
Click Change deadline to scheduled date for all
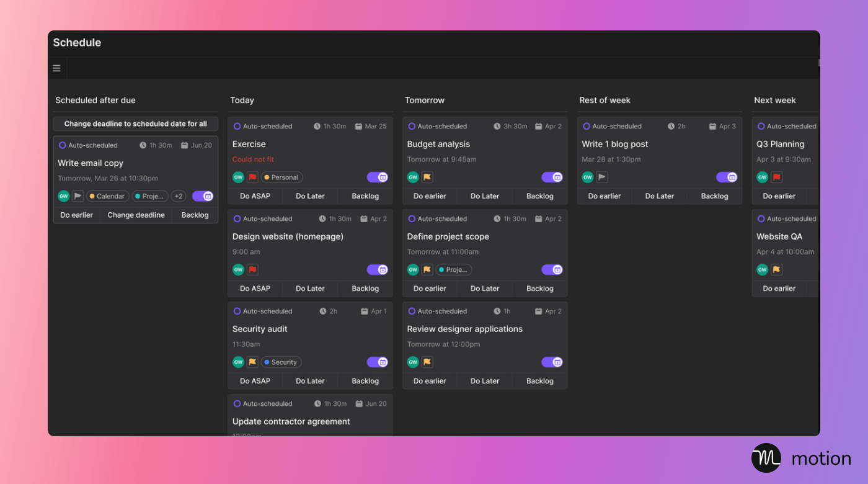point(135,124)
